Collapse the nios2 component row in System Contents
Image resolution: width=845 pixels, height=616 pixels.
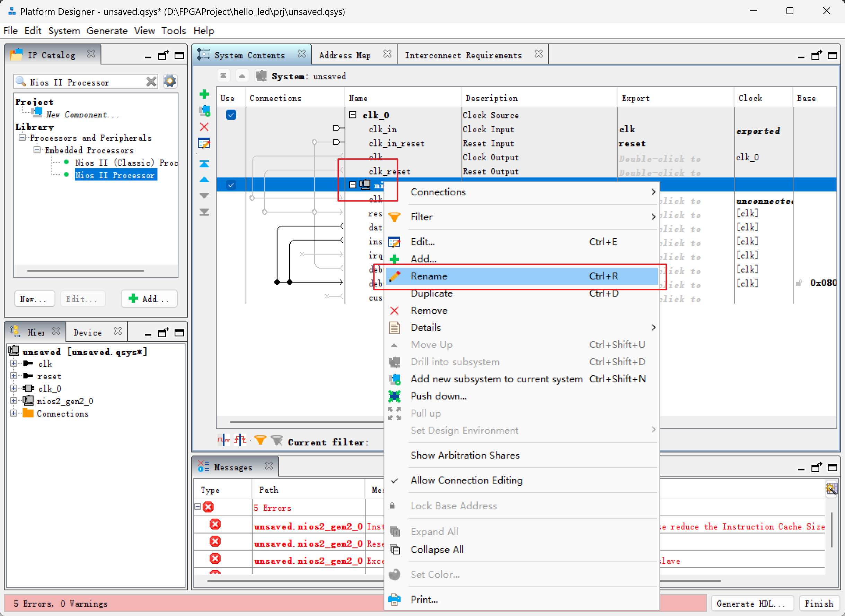[353, 185]
